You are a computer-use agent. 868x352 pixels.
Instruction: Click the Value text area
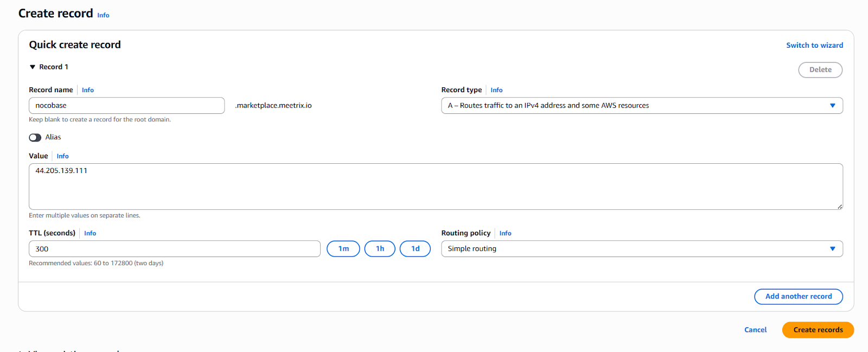point(436,187)
